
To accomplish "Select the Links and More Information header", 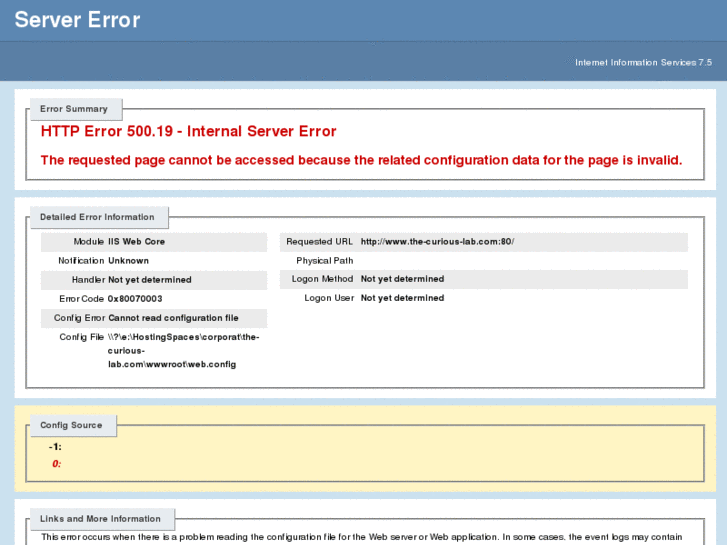I will pos(100,519).
